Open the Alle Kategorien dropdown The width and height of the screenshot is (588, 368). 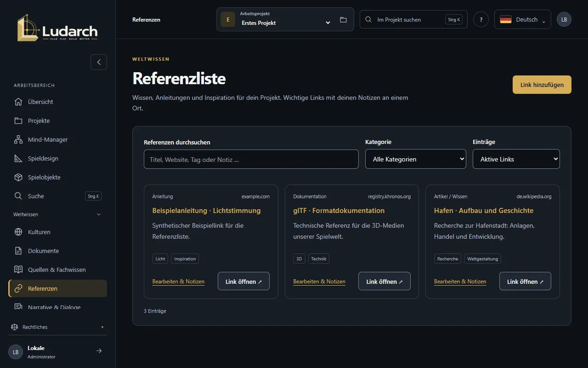tap(416, 159)
